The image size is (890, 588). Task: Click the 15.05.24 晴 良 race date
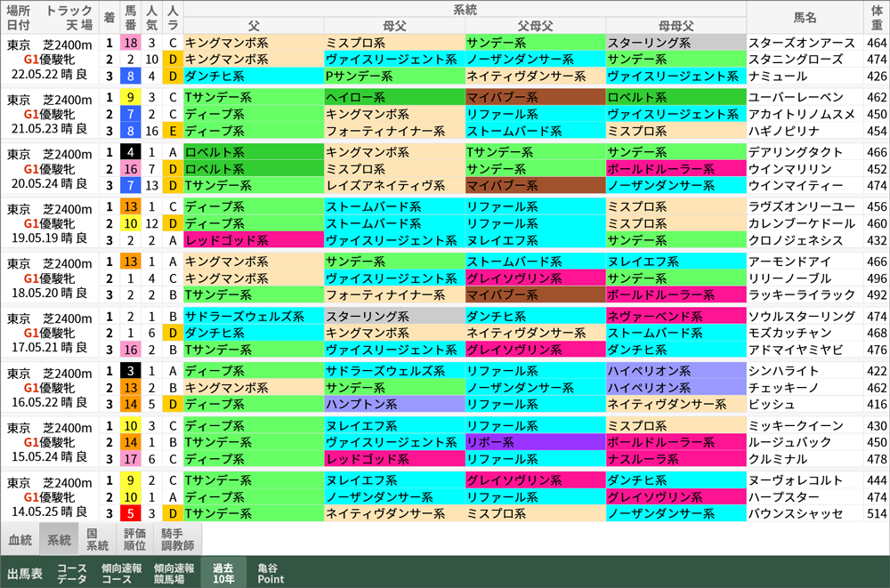tap(49, 457)
